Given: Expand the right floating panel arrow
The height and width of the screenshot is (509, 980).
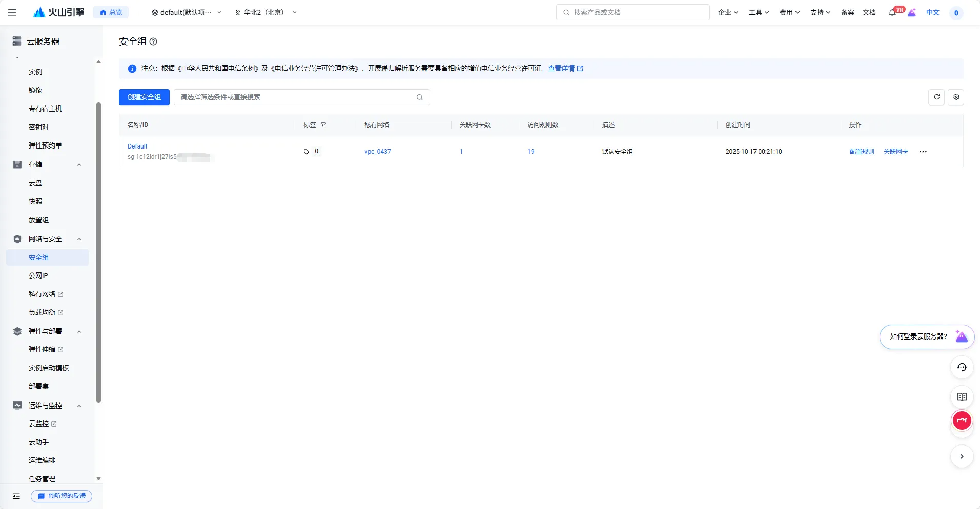Looking at the screenshot, I should 962,456.
